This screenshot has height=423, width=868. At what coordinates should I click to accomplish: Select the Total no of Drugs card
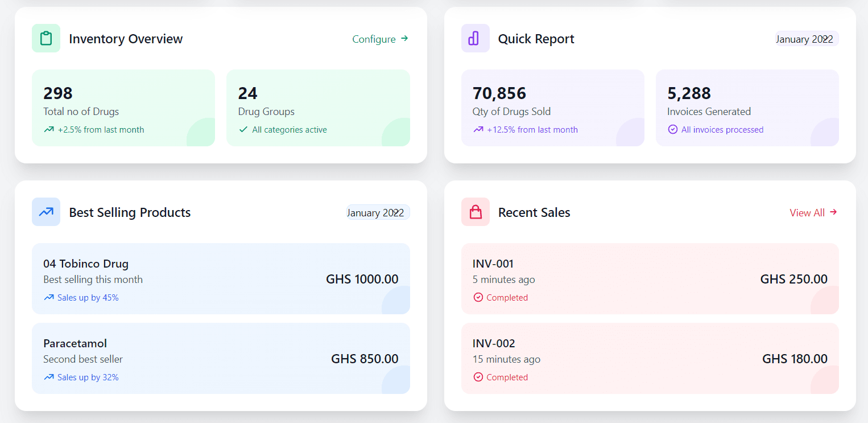pos(123,108)
